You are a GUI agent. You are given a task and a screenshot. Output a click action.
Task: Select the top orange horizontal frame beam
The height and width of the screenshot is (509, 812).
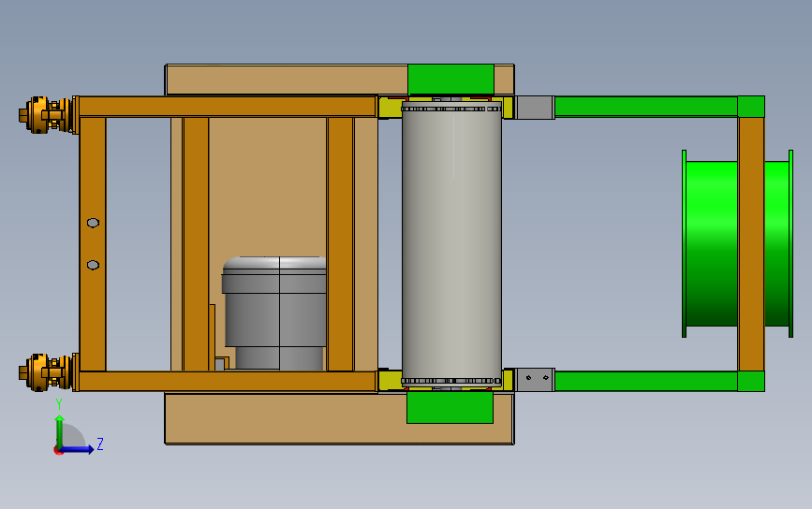click(227, 107)
